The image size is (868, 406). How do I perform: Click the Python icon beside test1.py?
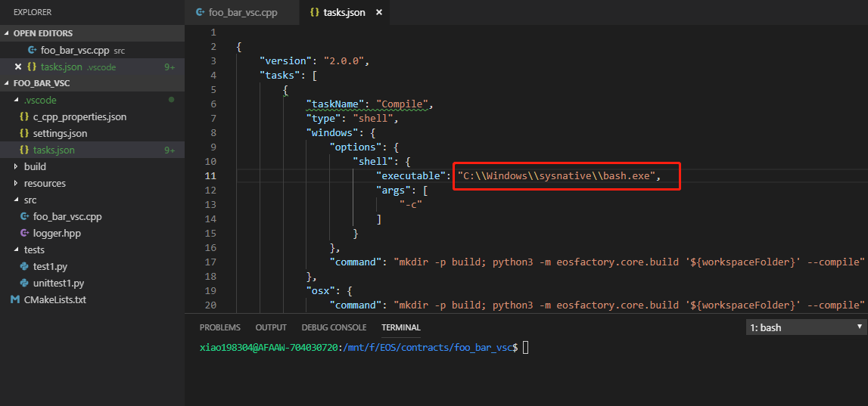coord(23,266)
